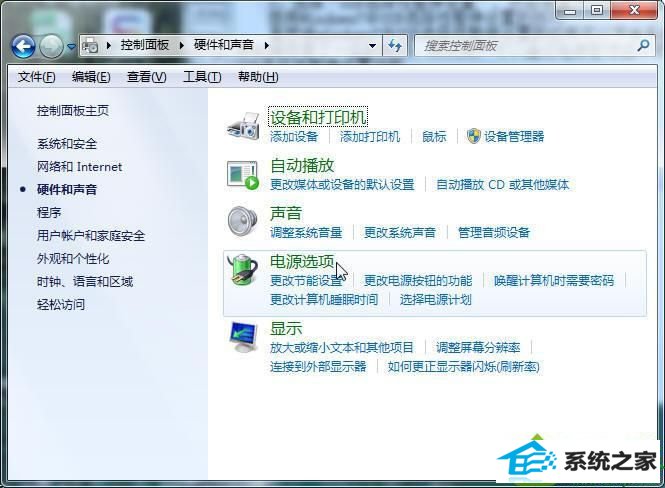This screenshot has width=665, height=488.
Task: Click the AutoPlay icon
Action: [243, 174]
